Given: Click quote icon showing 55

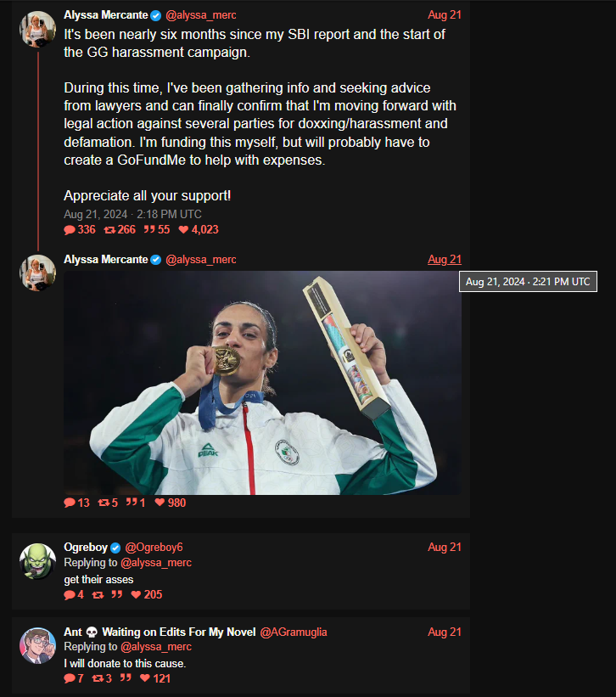Looking at the screenshot, I should point(149,229).
